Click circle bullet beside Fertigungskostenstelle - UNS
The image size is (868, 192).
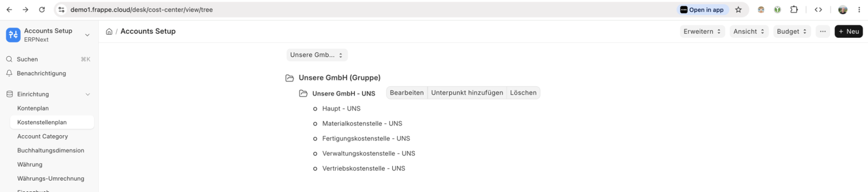tap(315, 139)
